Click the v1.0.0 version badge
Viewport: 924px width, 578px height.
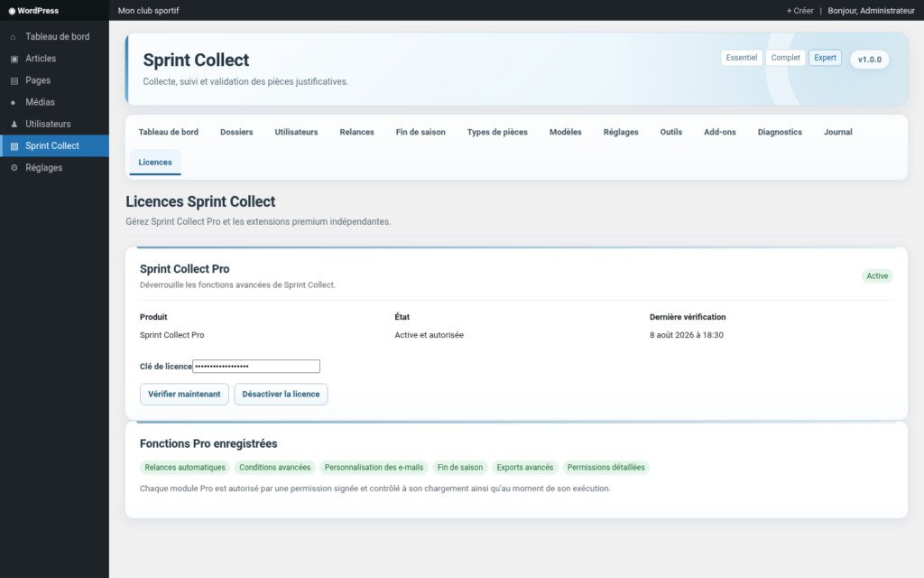coord(870,60)
